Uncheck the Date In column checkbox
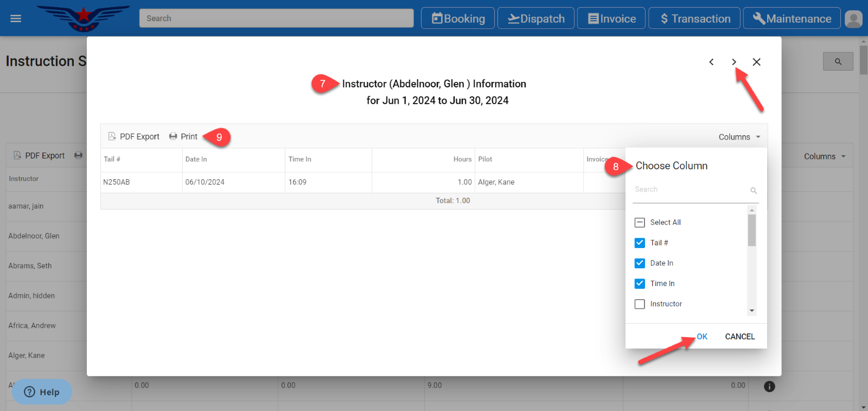The image size is (868, 411). (x=640, y=263)
